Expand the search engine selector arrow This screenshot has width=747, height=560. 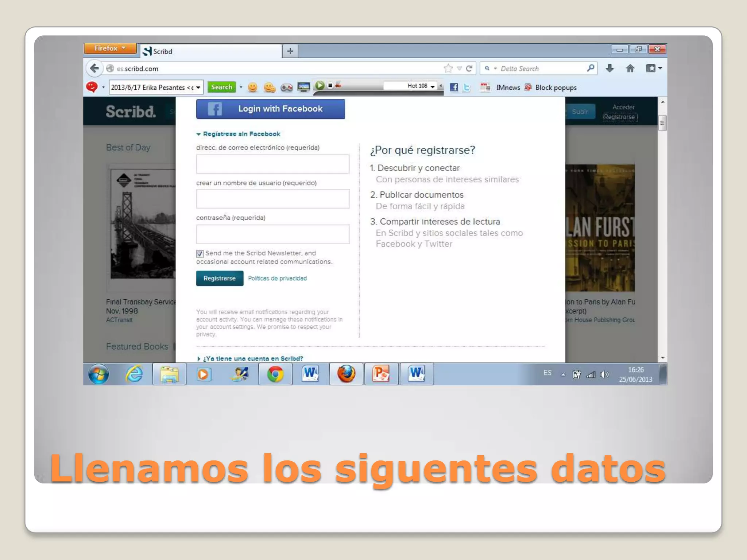(495, 69)
